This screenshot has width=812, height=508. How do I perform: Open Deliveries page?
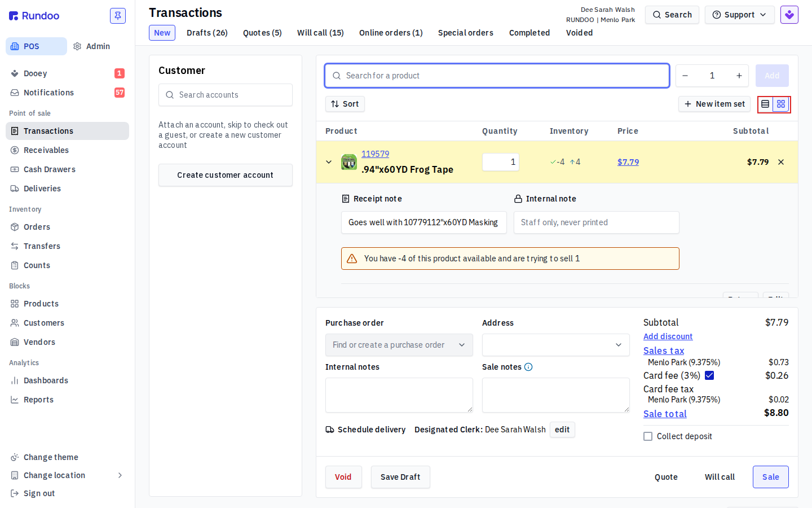(x=67, y=189)
